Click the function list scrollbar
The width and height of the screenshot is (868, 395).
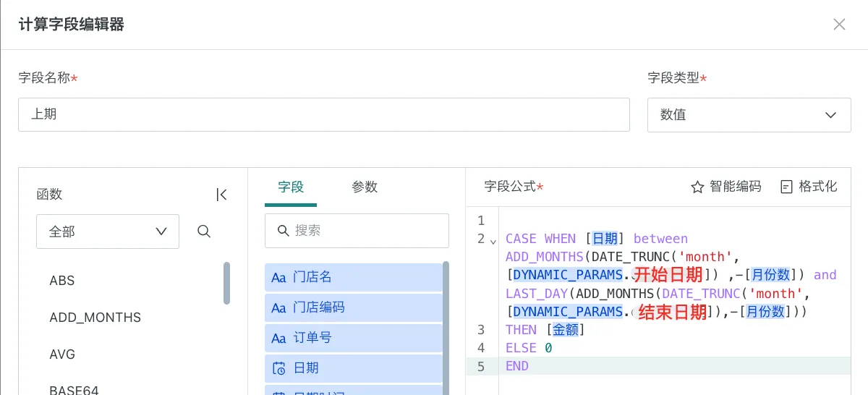(x=227, y=283)
